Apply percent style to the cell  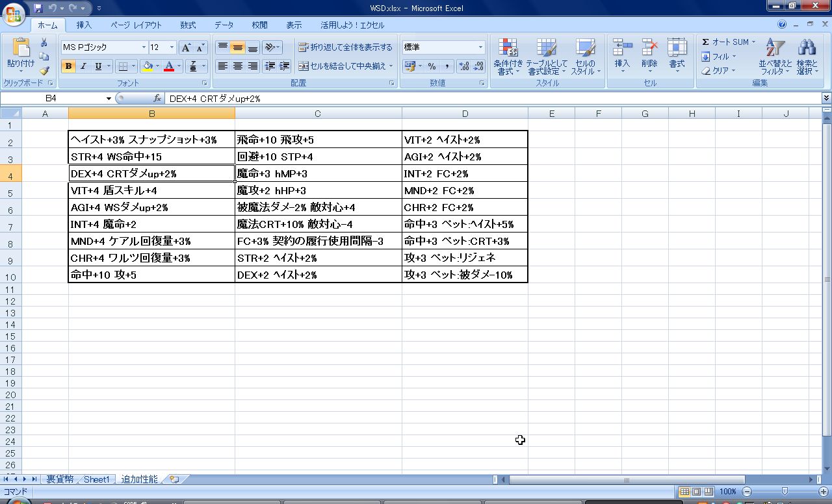point(432,66)
